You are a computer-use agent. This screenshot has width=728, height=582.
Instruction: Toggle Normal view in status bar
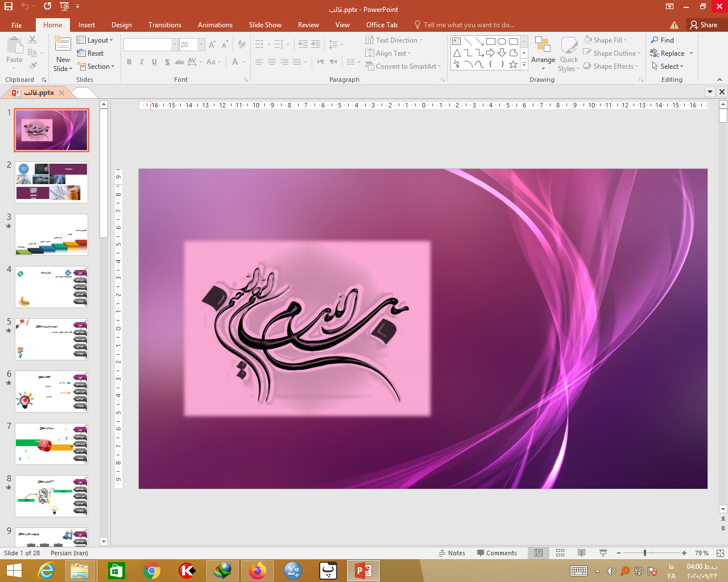coord(539,553)
